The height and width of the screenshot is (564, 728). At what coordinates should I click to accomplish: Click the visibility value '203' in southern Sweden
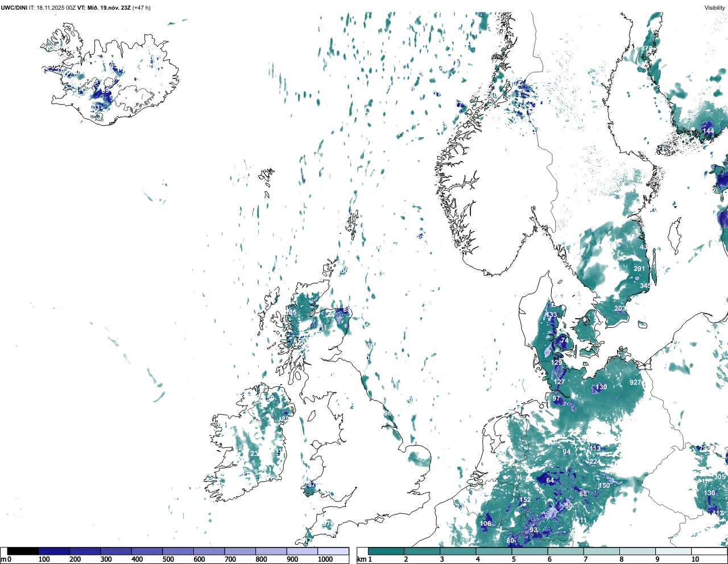point(620,309)
